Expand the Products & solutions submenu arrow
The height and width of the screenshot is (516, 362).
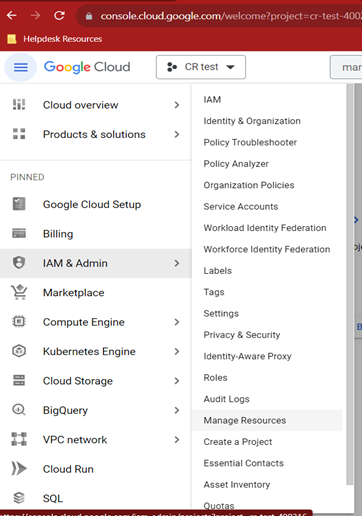[177, 134]
